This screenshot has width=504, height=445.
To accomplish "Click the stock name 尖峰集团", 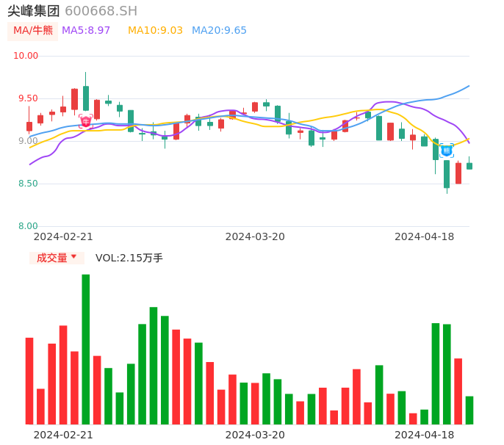I will tap(34, 11).
